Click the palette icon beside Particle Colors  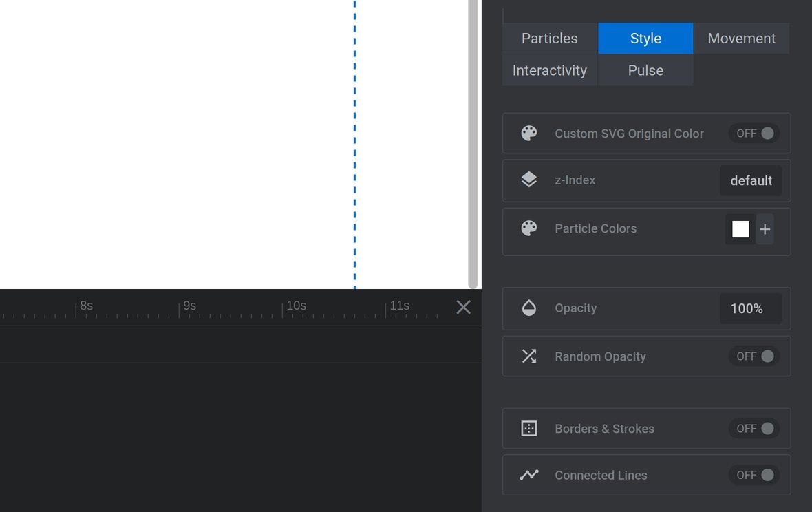528,228
